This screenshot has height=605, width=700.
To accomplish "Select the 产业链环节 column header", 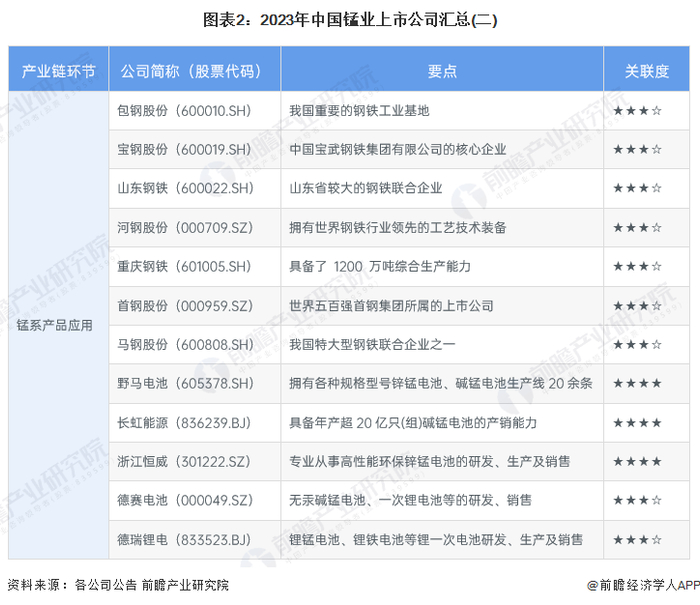I will point(58,71).
